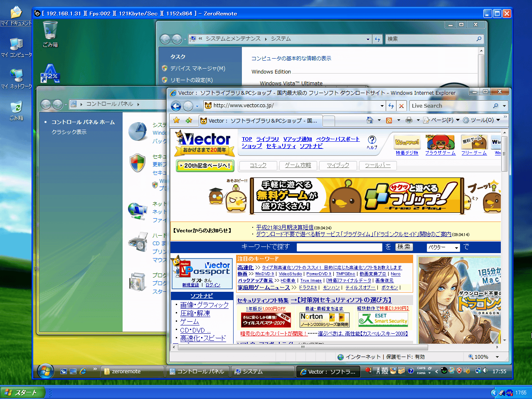Select the ゲーム攻略 tab on Vector page
Image resolution: width=532 pixels, height=399 pixels.
(298, 165)
